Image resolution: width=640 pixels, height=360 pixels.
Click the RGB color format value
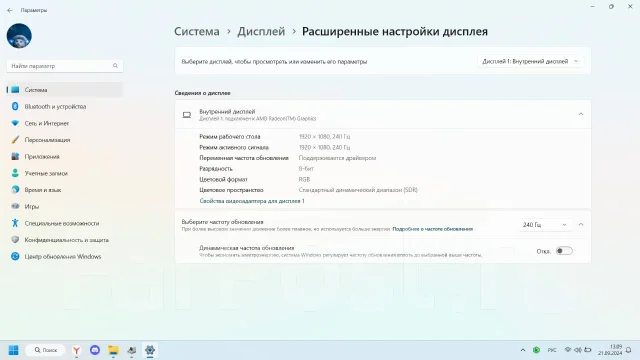click(304, 179)
